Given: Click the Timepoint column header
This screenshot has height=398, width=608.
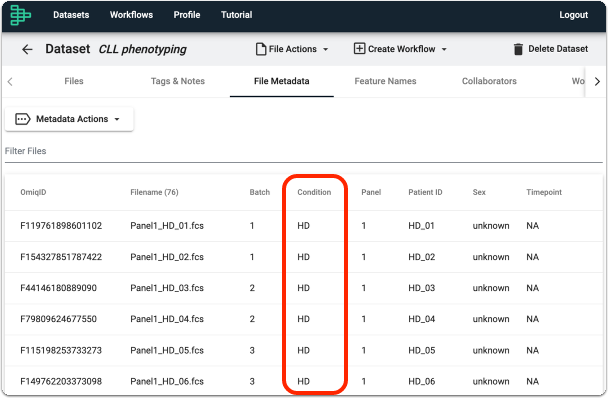Looking at the screenshot, I should [544, 192].
